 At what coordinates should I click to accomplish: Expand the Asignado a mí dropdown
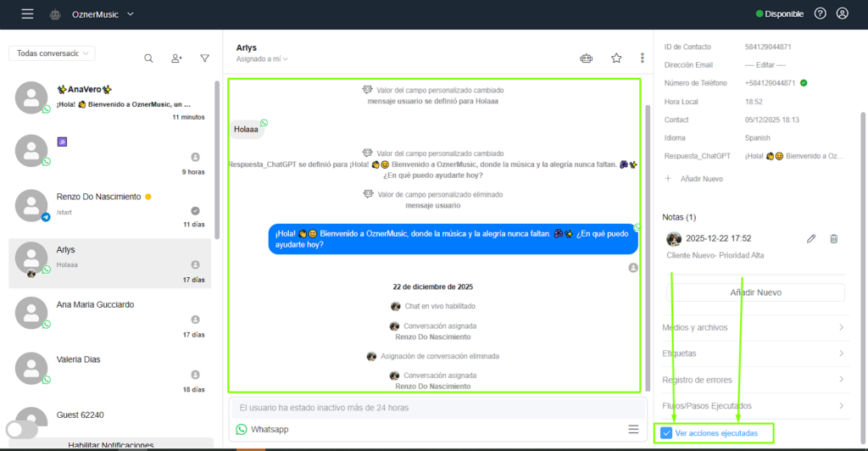(262, 58)
